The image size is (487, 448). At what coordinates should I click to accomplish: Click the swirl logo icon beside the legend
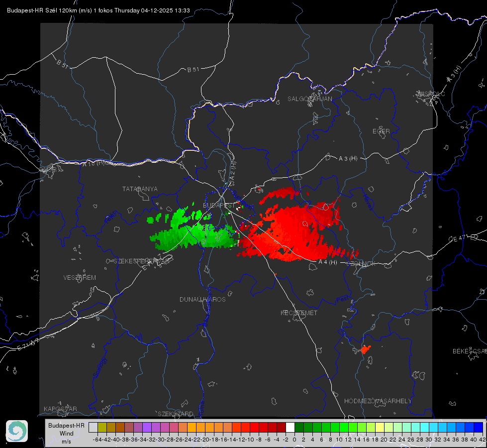pos(17,431)
